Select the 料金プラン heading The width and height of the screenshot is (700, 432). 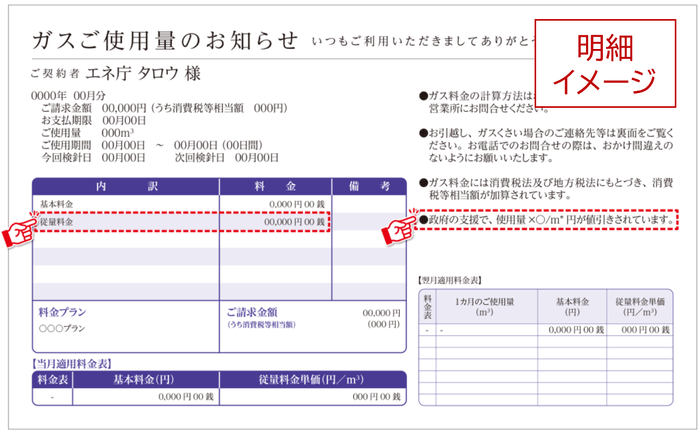tap(62, 312)
